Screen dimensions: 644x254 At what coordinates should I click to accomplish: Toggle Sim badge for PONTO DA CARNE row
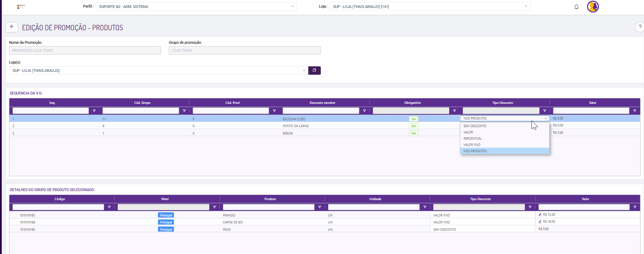(413, 126)
